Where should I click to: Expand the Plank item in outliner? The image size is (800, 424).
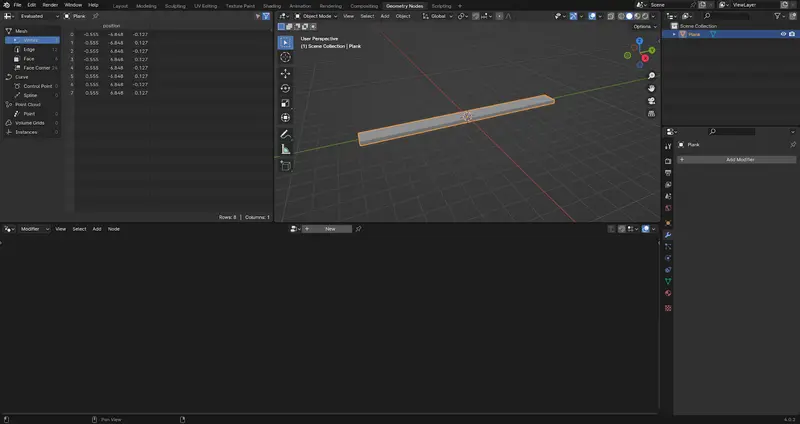tap(675, 34)
